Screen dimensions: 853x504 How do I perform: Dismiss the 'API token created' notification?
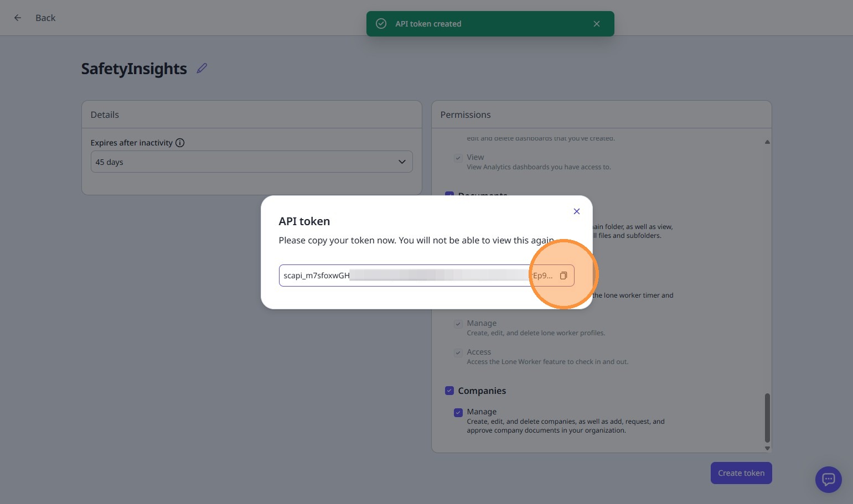[596, 24]
